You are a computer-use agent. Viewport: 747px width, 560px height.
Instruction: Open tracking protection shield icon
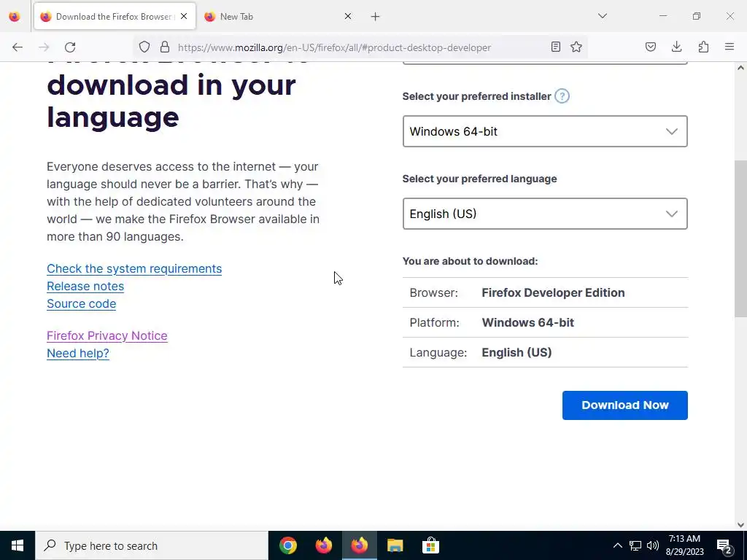click(144, 47)
